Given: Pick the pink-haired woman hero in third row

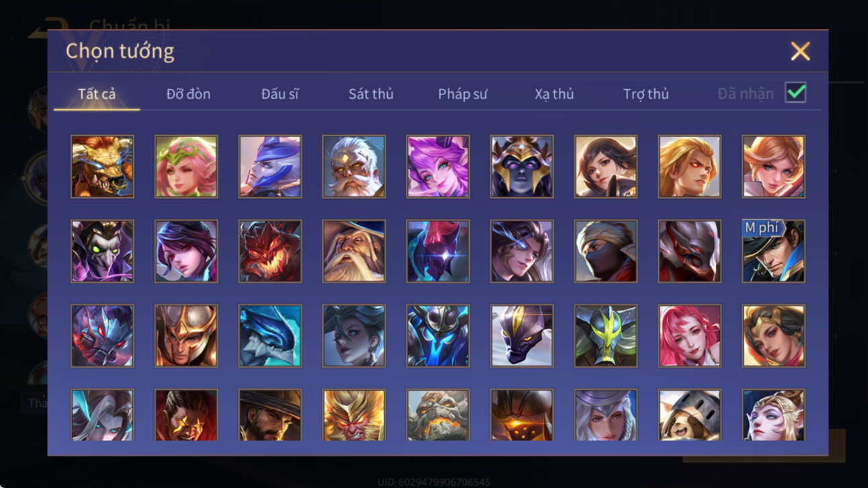Looking at the screenshot, I should 689,336.
